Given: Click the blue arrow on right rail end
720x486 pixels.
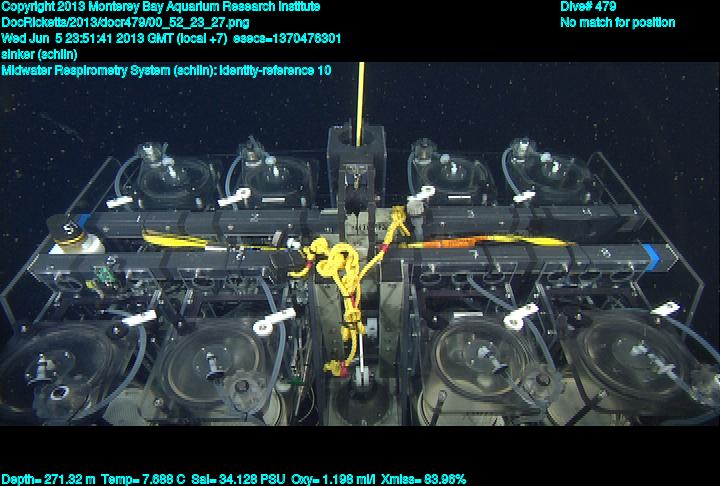Looking at the screenshot, I should (651, 256).
